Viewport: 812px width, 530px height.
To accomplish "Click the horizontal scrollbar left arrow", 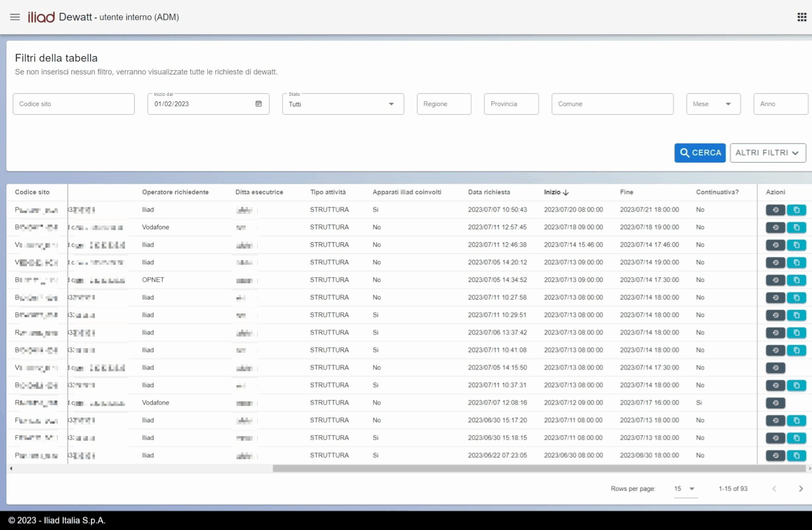I will pos(11,468).
